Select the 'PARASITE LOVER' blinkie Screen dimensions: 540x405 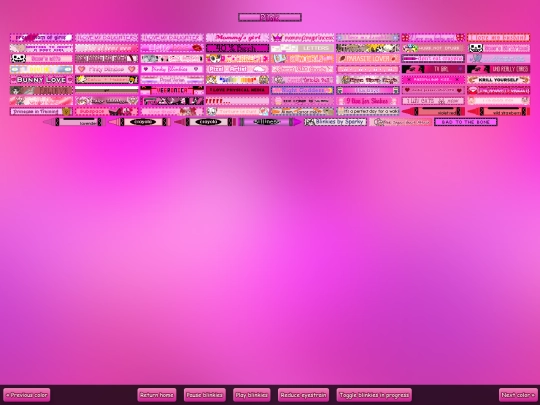click(x=368, y=59)
